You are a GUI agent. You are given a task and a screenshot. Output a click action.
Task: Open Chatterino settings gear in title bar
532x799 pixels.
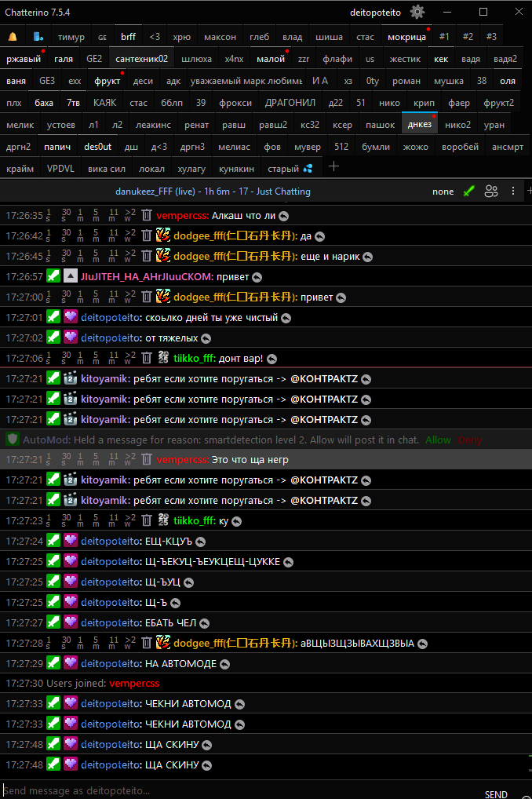click(x=417, y=12)
